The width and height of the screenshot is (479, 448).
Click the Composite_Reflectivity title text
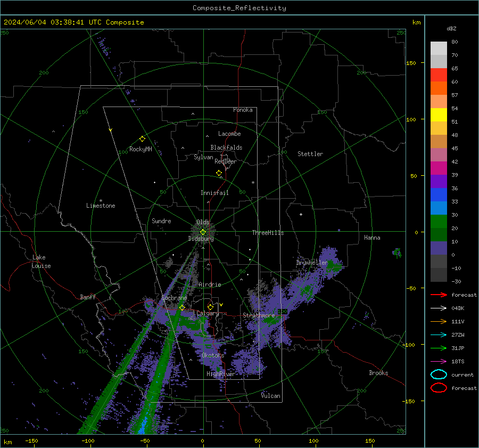point(240,8)
